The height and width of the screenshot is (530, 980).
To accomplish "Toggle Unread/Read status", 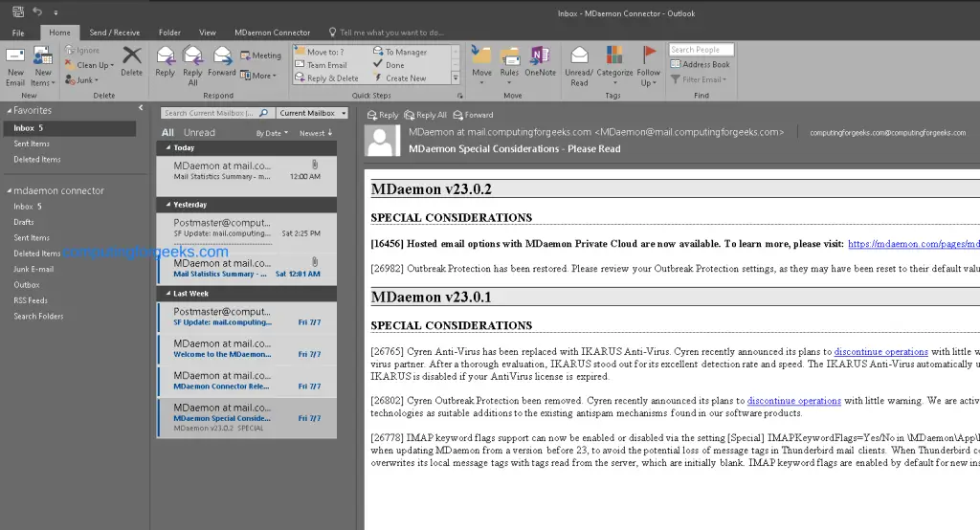I will tap(579, 66).
